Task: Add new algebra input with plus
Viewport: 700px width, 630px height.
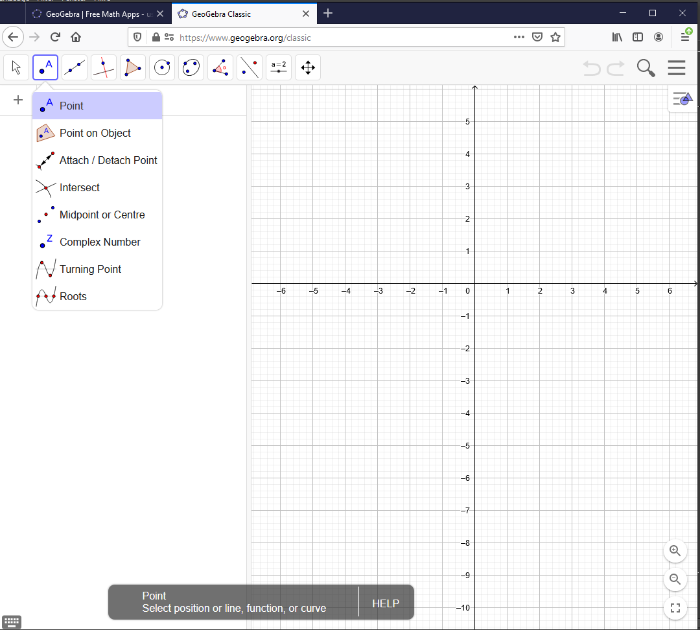Action: pyautogui.click(x=18, y=100)
